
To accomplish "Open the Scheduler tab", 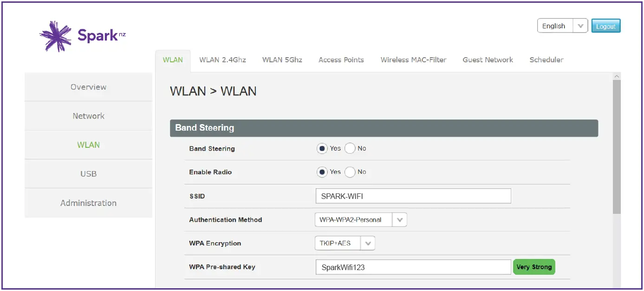I will tap(546, 60).
